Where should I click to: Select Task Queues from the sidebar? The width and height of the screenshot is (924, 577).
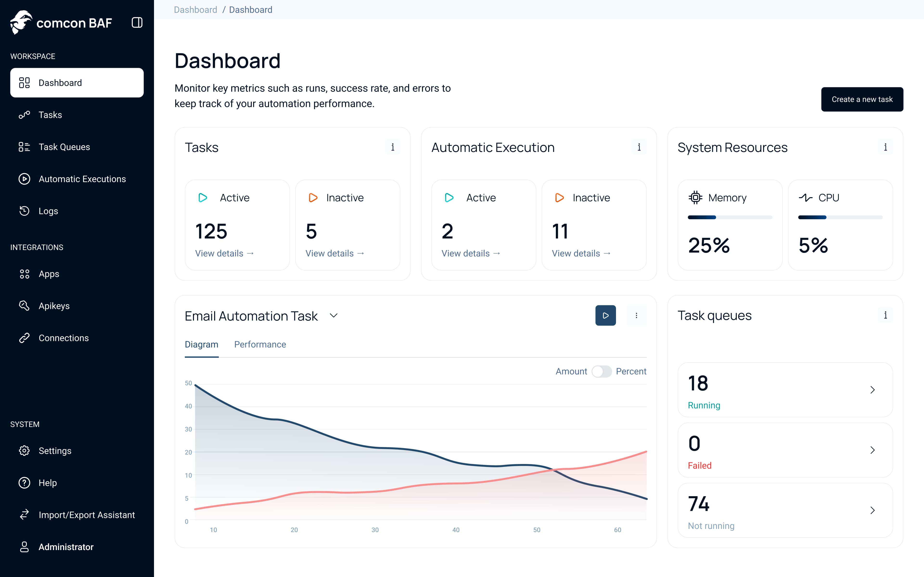[64, 147]
